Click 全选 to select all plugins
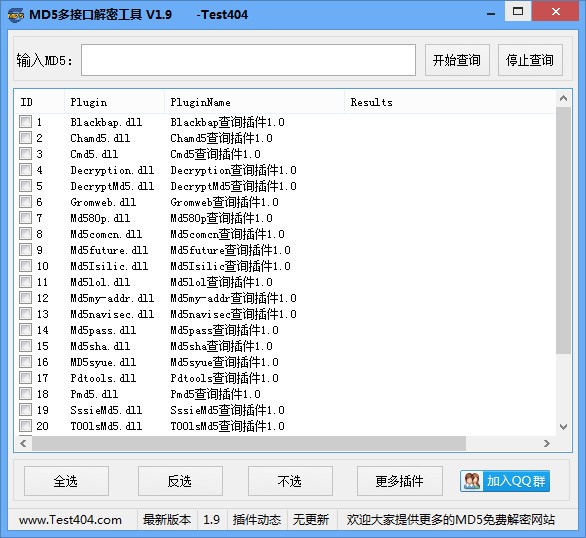 pyautogui.click(x=66, y=481)
